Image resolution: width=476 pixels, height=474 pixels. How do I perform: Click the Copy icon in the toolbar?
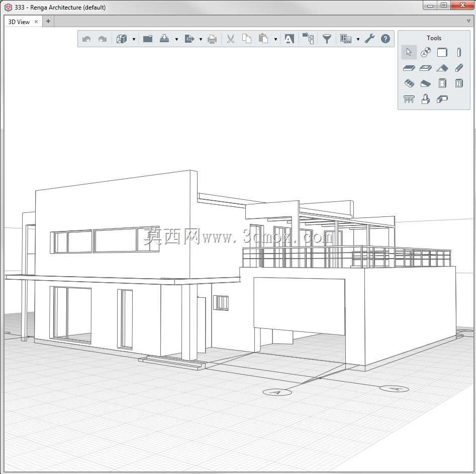[x=247, y=39]
